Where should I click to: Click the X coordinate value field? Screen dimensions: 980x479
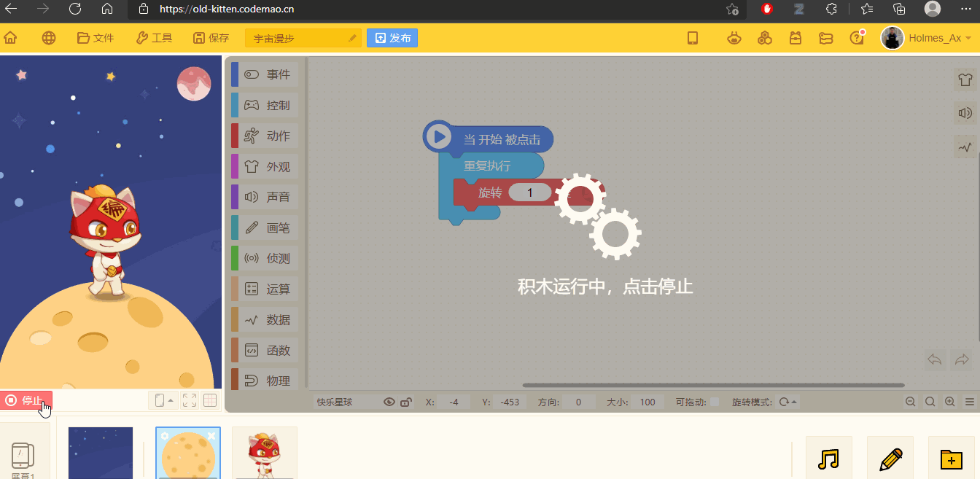(x=454, y=402)
